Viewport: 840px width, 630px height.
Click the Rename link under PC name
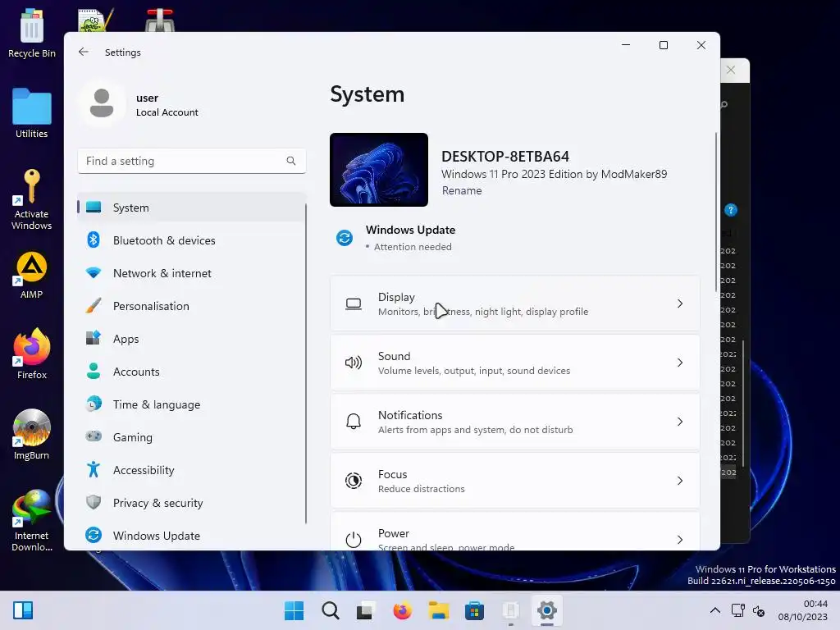[461, 190]
